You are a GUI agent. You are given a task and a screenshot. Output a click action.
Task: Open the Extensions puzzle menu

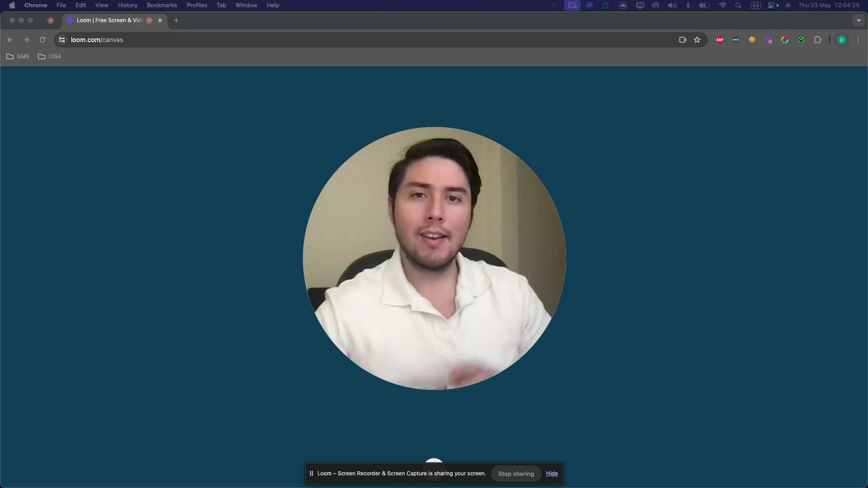coord(818,39)
